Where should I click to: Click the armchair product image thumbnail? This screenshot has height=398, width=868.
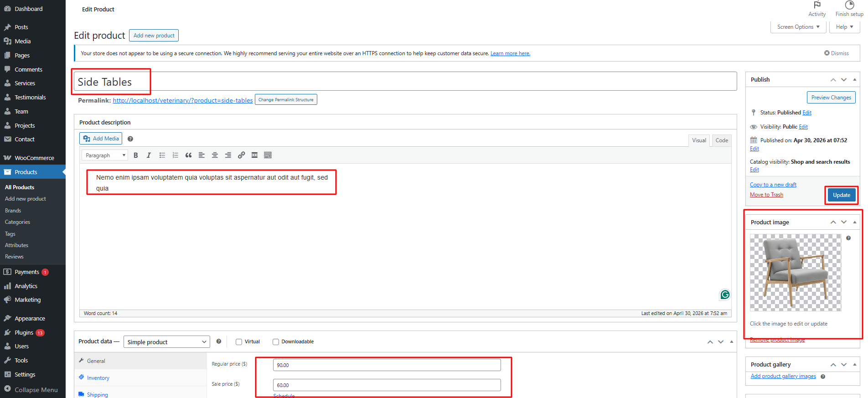click(796, 273)
